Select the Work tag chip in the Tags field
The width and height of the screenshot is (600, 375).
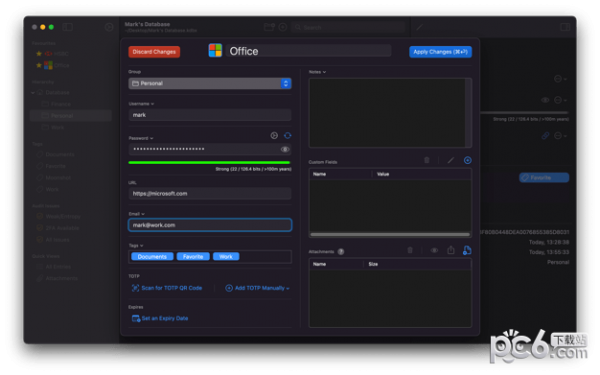(x=226, y=256)
